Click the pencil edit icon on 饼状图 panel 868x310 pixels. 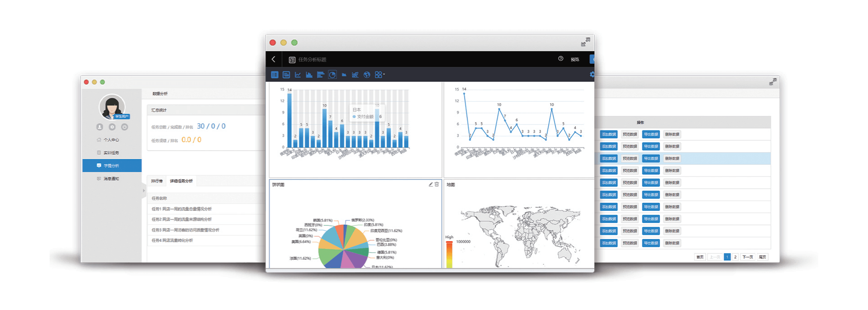(x=431, y=185)
